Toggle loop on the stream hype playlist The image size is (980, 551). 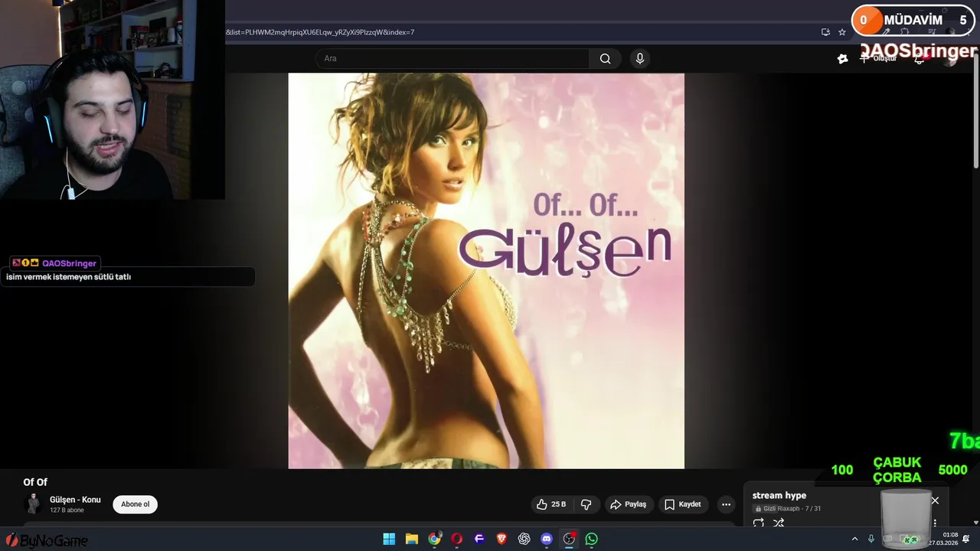coord(759,523)
